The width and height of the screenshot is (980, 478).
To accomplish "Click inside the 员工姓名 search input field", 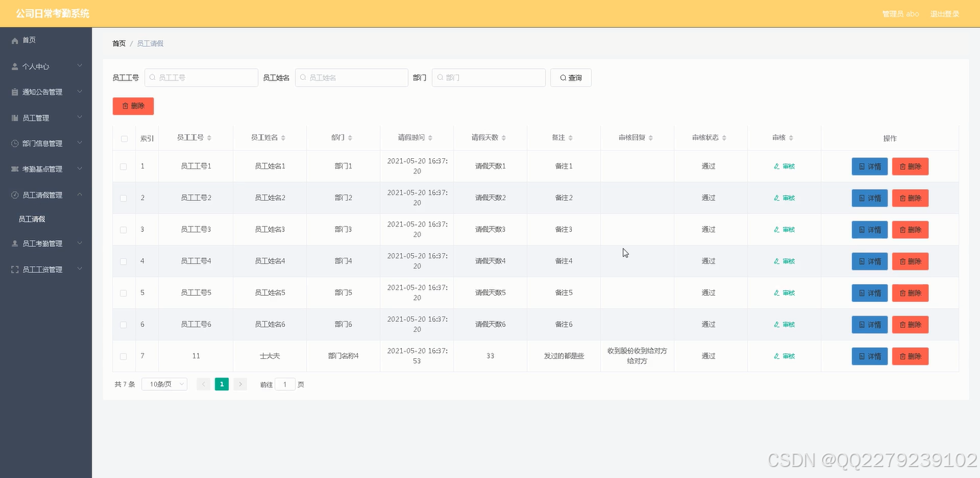I will [351, 77].
